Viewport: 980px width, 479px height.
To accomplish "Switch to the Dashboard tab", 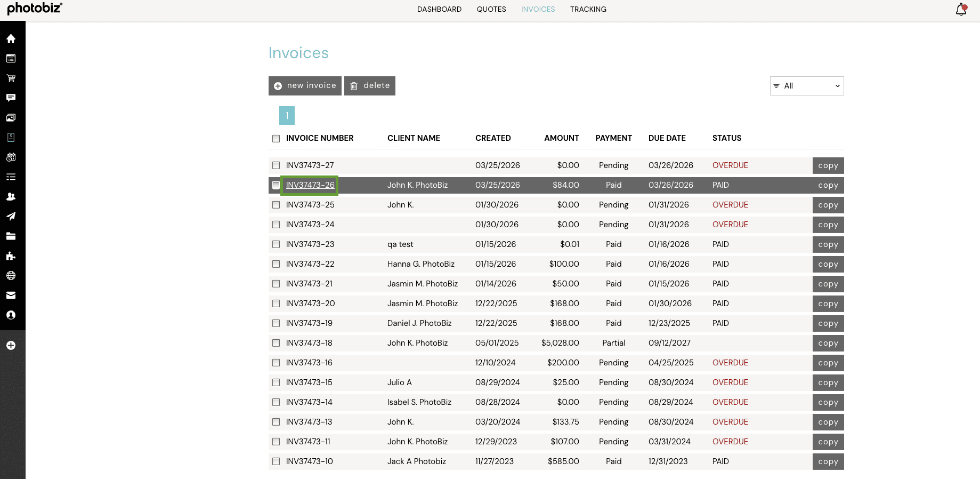I will pyautogui.click(x=439, y=9).
